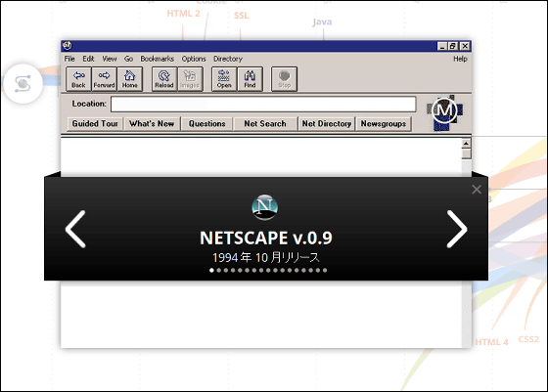Close the Netscape window
Viewport: 548px width, 392px height.
coord(465,46)
